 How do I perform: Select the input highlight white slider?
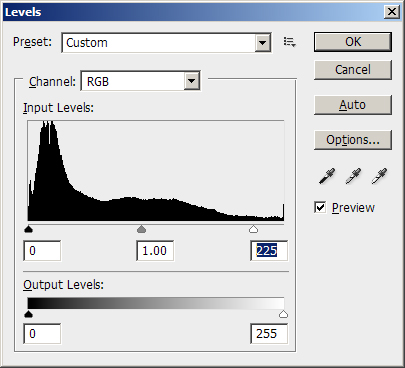pyautogui.click(x=254, y=229)
